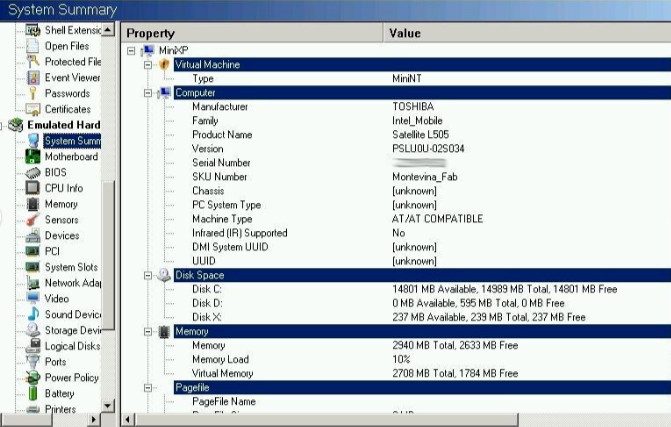Viewport: 671px width, 427px height.
Task: Click the sidebar scroll up arrow
Action: pos(108,30)
